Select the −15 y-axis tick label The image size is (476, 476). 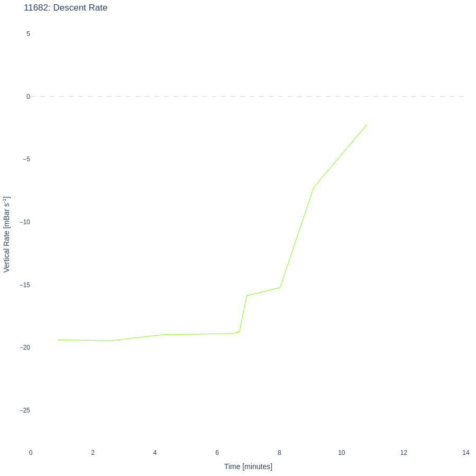(25, 285)
